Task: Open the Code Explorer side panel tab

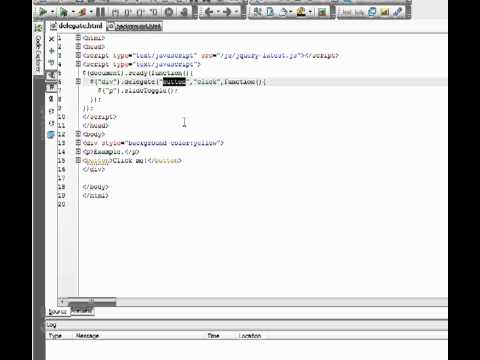Action: (x=38, y=53)
